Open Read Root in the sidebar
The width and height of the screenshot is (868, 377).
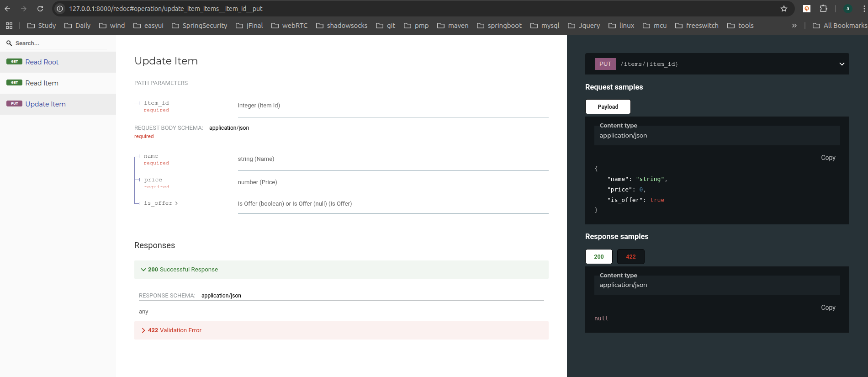pyautogui.click(x=42, y=62)
